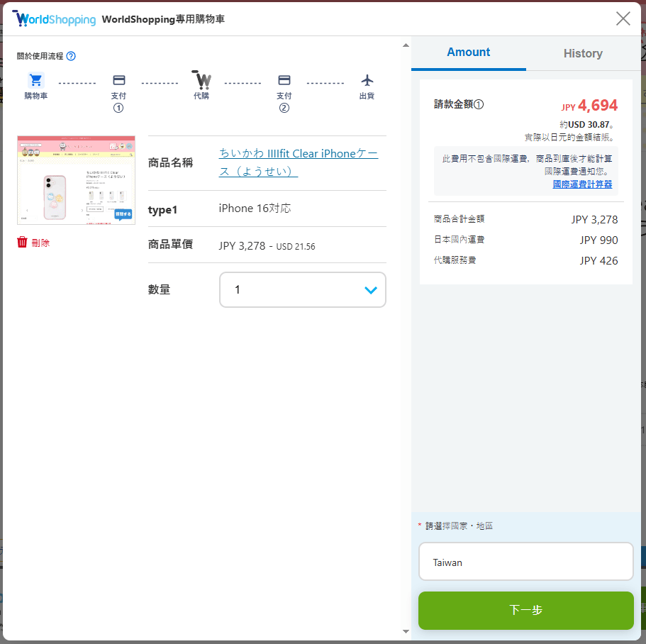The height and width of the screenshot is (644, 646).
Task: Click the second payment card step icon
Action: (284, 80)
